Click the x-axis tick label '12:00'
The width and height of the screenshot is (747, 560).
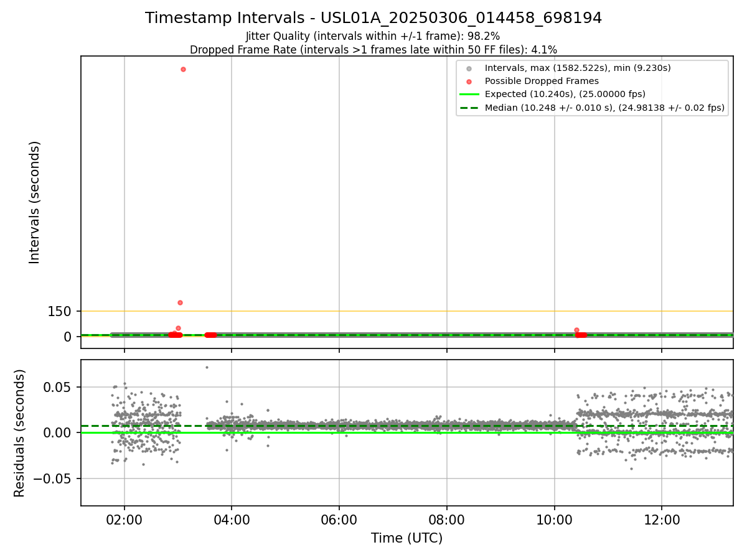click(x=662, y=520)
